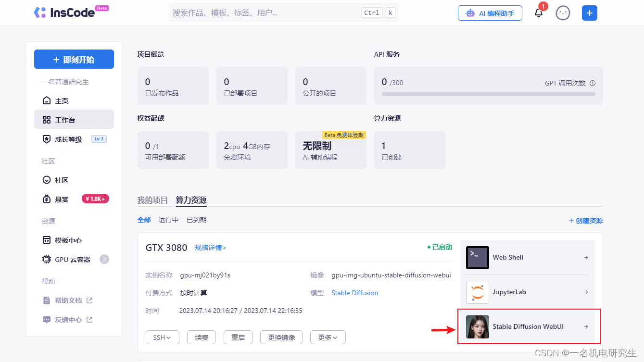644x362 pixels.
Task: Open Web Shell
Action: click(528, 258)
